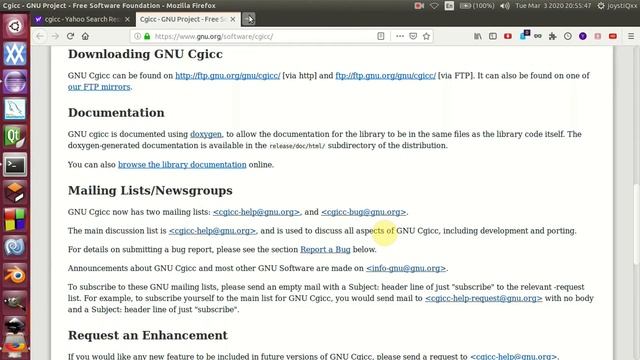
Task: Open the Firefox hamburger menu
Action: coord(631,36)
